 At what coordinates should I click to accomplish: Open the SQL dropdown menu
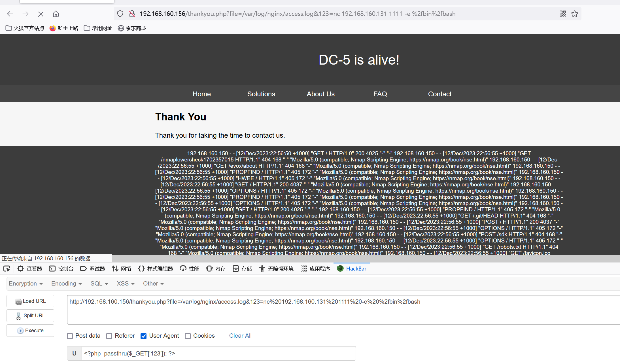pyautogui.click(x=99, y=284)
